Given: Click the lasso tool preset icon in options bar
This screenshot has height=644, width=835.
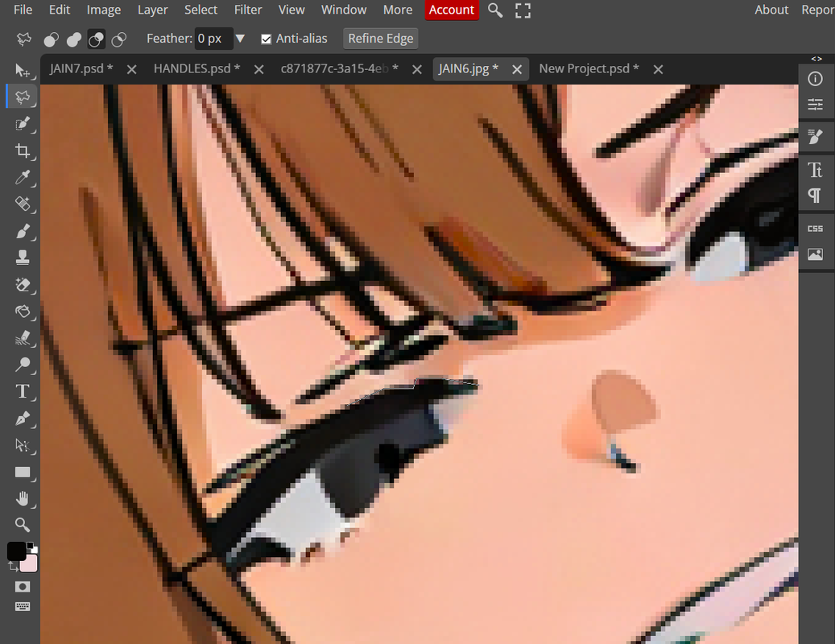Looking at the screenshot, I should click(x=24, y=39).
